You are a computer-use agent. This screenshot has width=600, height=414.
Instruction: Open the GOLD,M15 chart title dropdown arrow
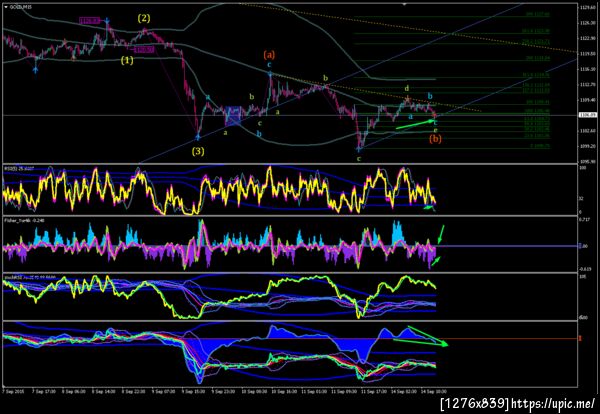[5, 7]
